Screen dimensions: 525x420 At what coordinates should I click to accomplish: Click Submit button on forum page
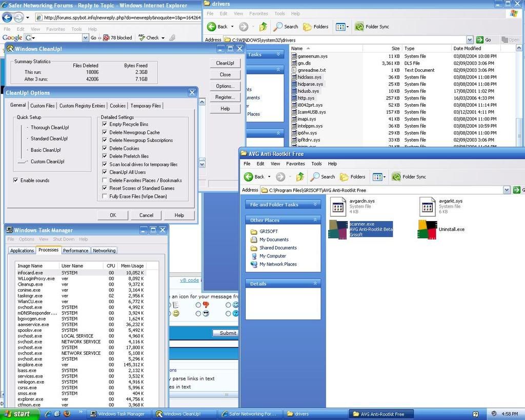tap(226, 333)
